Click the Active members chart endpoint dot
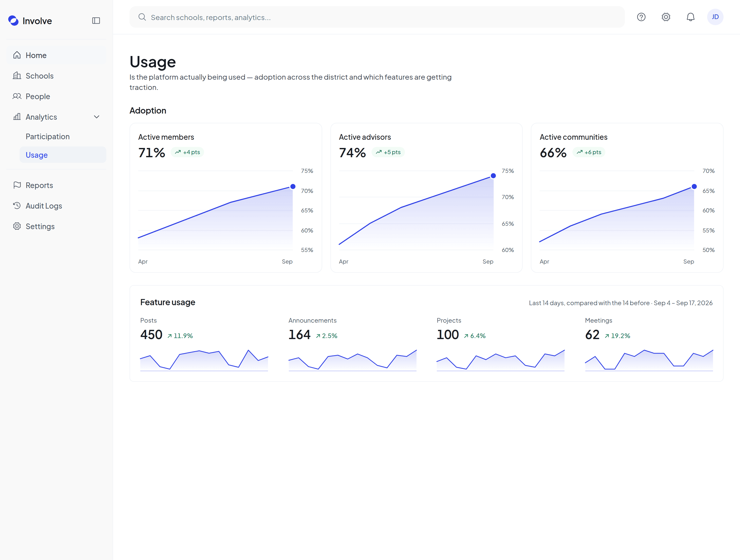 point(293,187)
